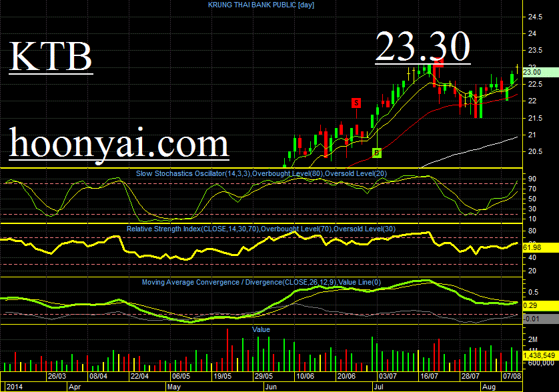Click the 21 price axis label
The width and height of the screenshot is (559, 392).
[x=532, y=135]
